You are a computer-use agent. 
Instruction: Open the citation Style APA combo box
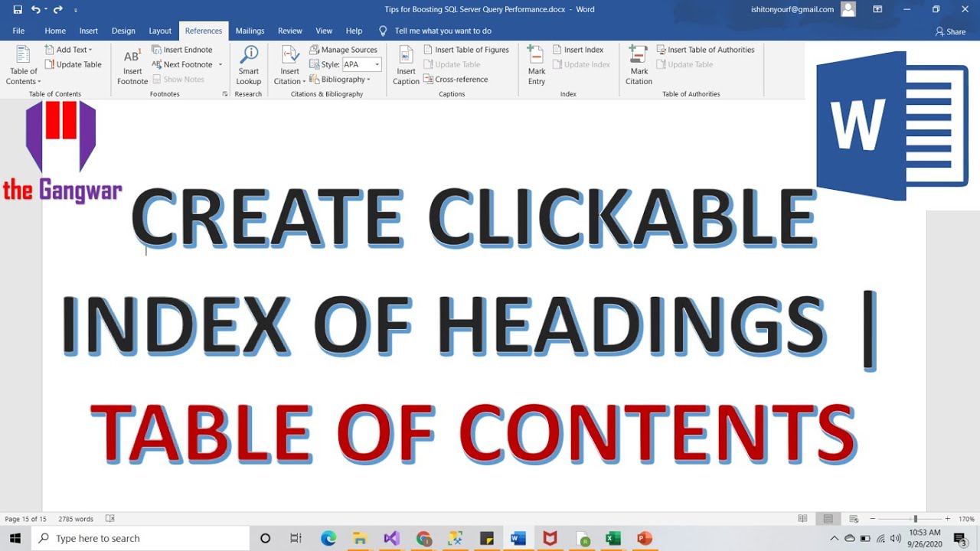[x=361, y=64]
